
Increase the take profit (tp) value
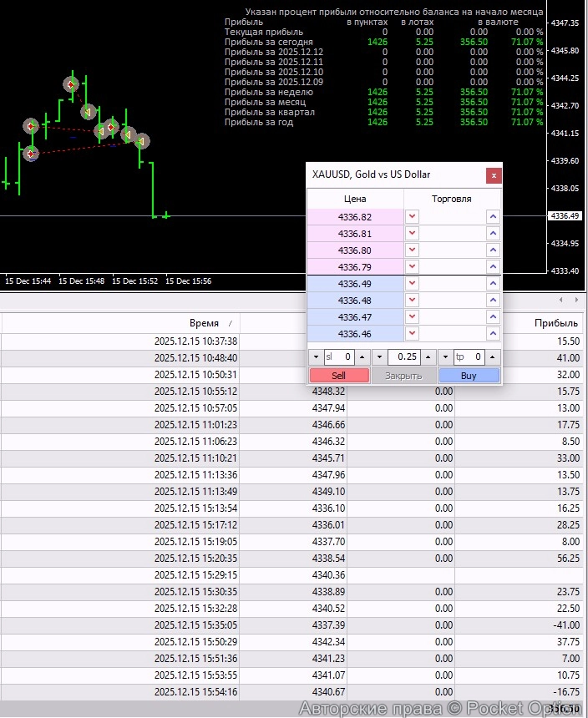[x=491, y=356]
